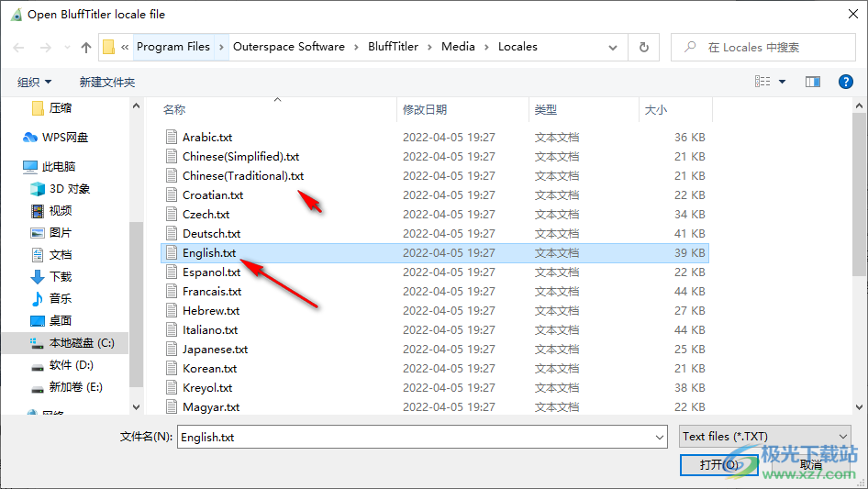Expand the address bar path history dropdown
This screenshot has height=489, width=868.
point(613,47)
